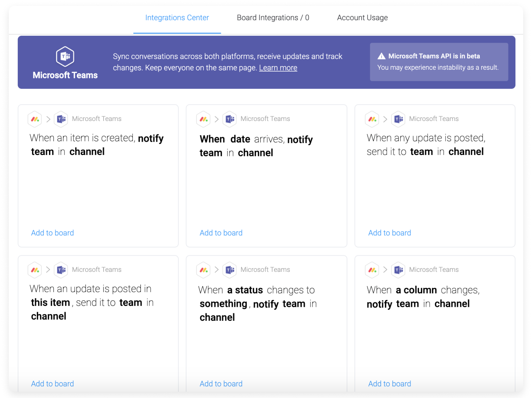Click Teams icon on 'update is posted in this item' card
532x398 pixels.
click(x=61, y=270)
